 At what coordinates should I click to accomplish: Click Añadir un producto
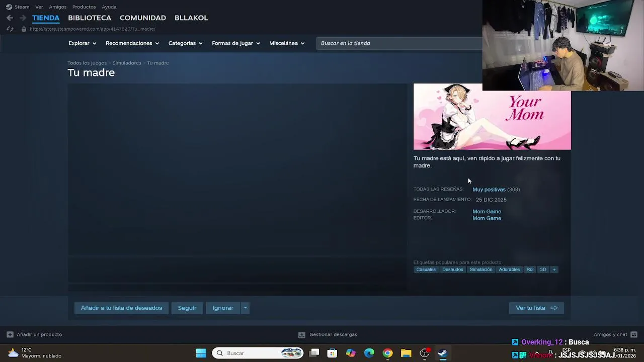point(34,334)
